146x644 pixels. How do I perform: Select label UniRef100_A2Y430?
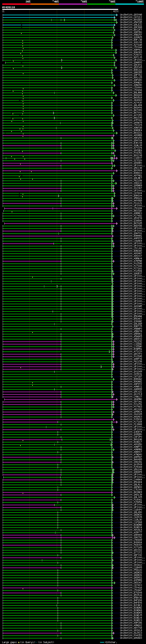[131, 103]
